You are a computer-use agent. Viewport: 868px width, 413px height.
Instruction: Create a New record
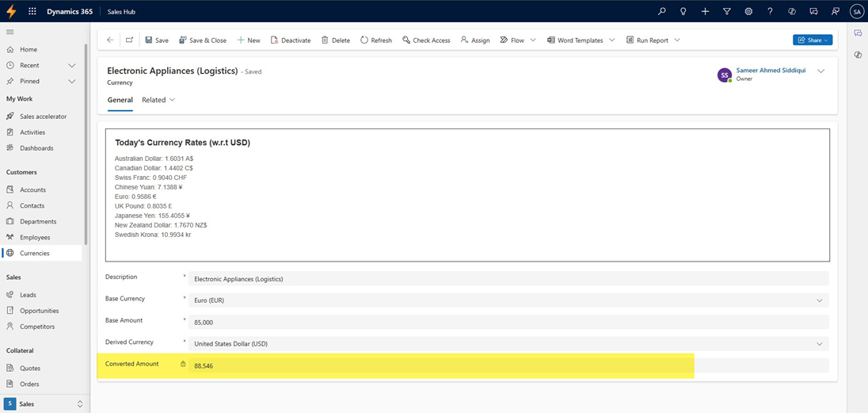[249, 40]
